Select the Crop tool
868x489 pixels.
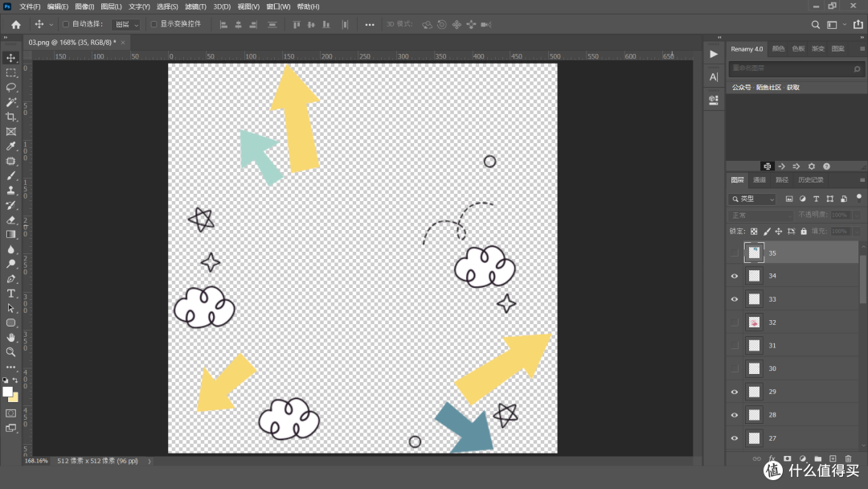(x=11, y=117)
